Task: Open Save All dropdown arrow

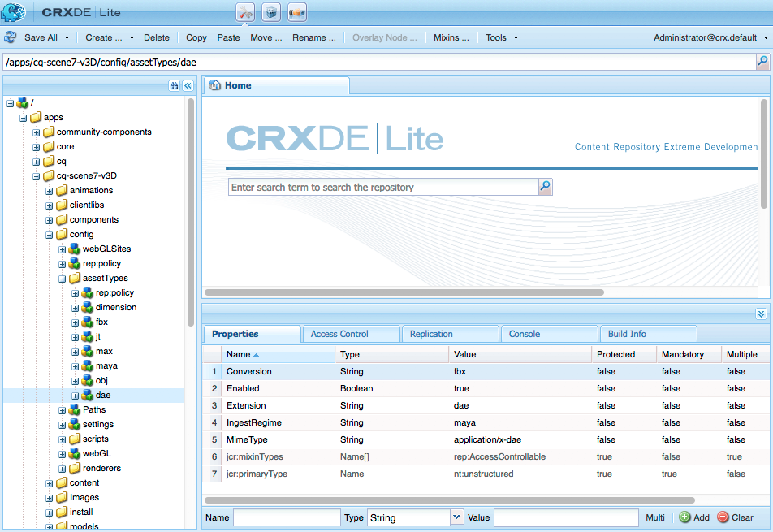Action: [67, 38]
